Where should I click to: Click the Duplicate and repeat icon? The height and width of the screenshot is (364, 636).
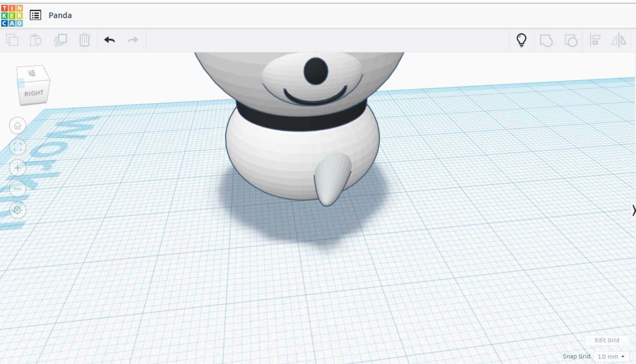coord(60,40)
